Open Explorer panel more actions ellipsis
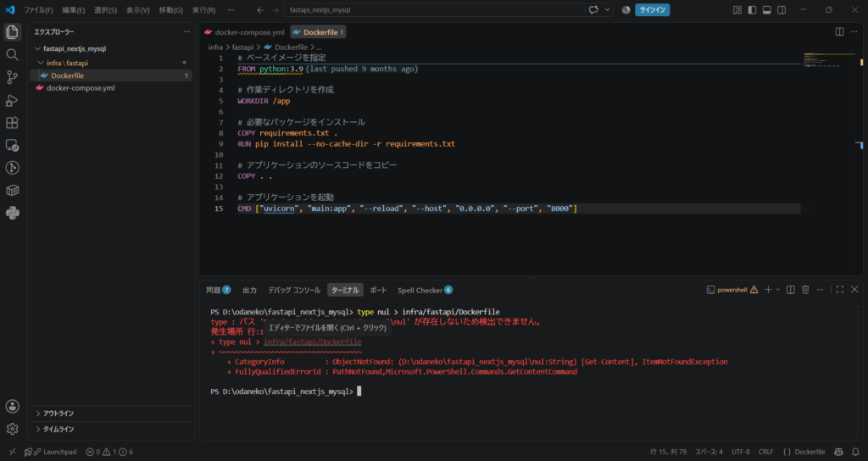The height and width of the screenshot is (461, 868). [186, 32]
